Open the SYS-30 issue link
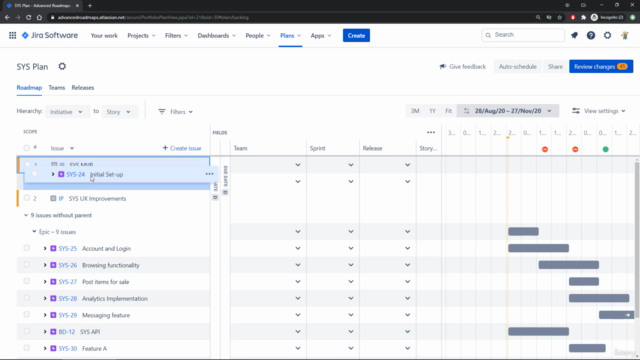 coord(68,349)
